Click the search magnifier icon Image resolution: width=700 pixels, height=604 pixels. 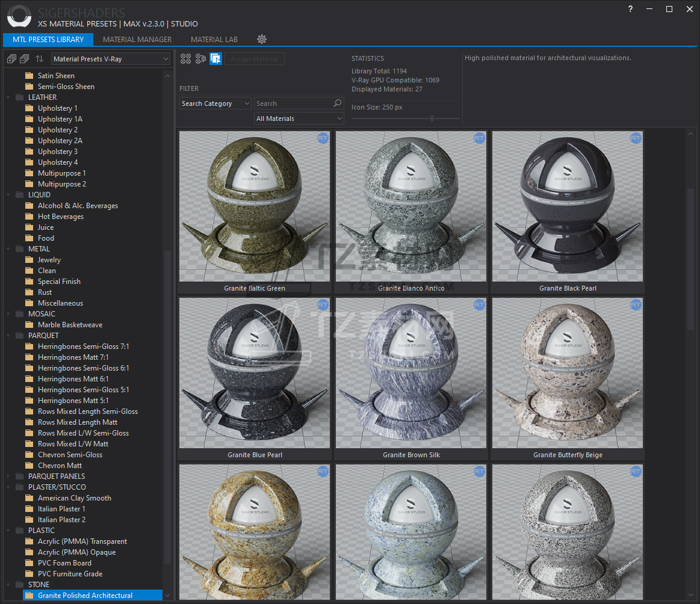(338, 103)
